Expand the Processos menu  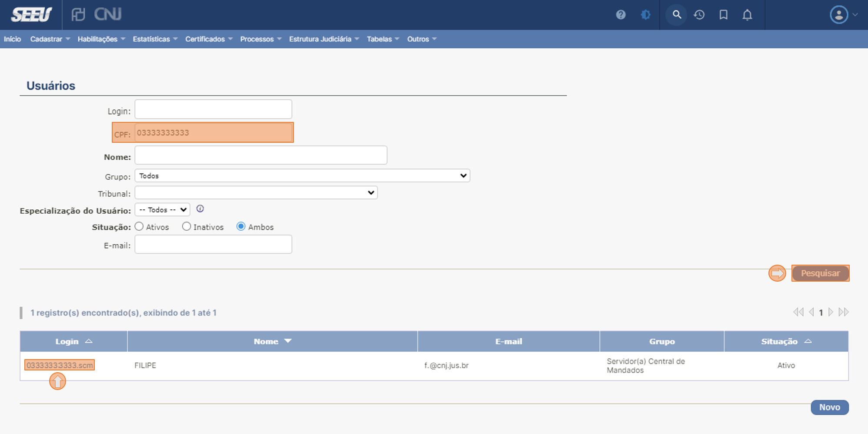[261, 39]
